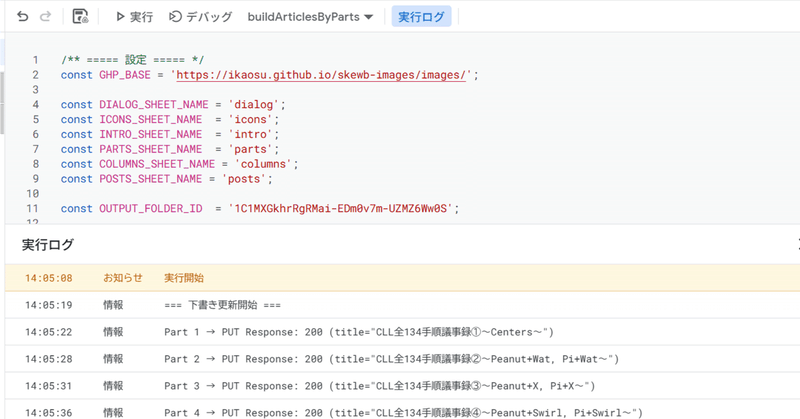The image size is (800, 419).
Task: Click line number 1 in gutter
Action: [x=35, y=60]
